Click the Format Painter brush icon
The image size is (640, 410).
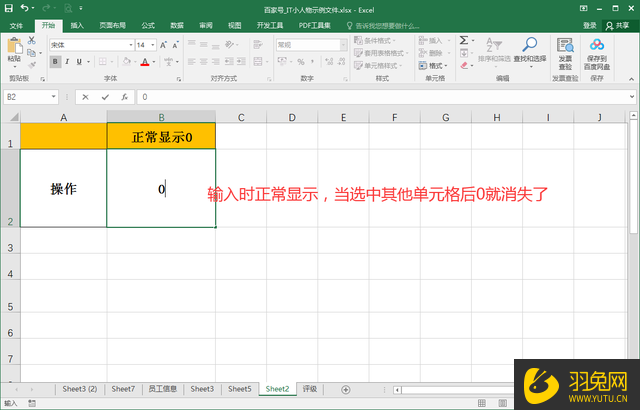click(31, 64)
